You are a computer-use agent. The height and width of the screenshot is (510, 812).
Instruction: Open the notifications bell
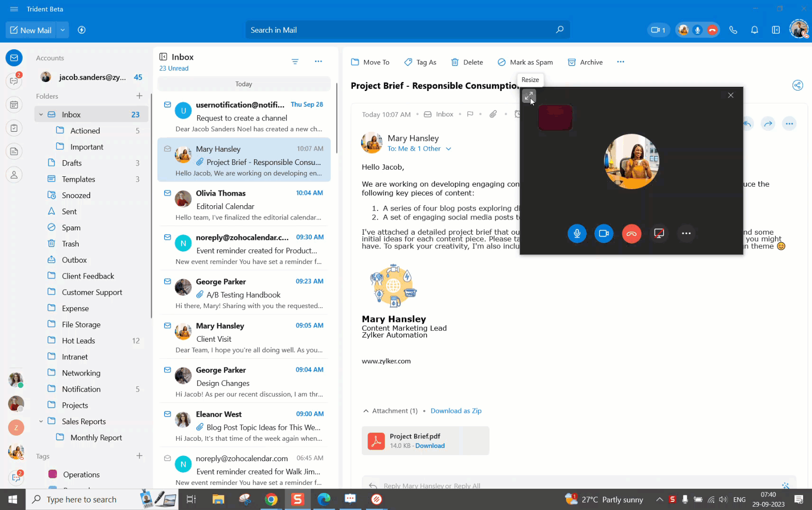(755, 30)
